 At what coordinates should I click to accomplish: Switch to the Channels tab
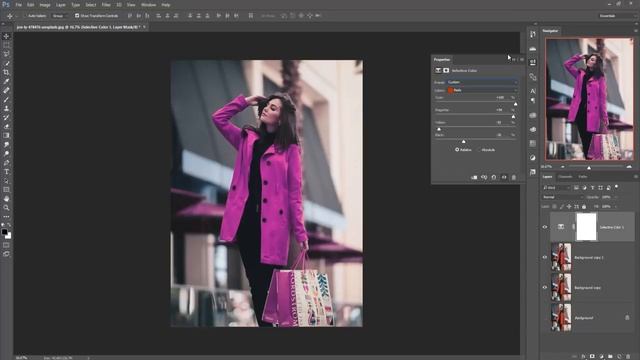(565, 177)
